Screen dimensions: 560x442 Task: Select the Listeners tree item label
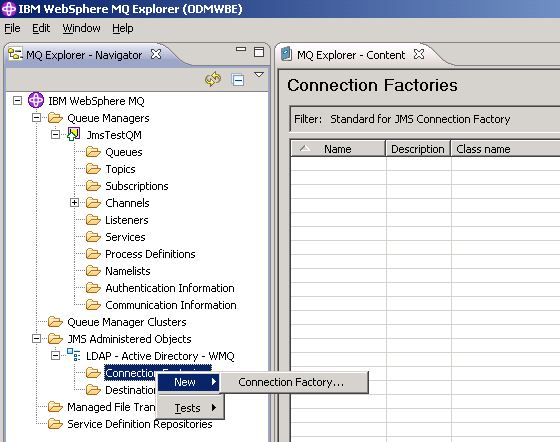(127, 220)
